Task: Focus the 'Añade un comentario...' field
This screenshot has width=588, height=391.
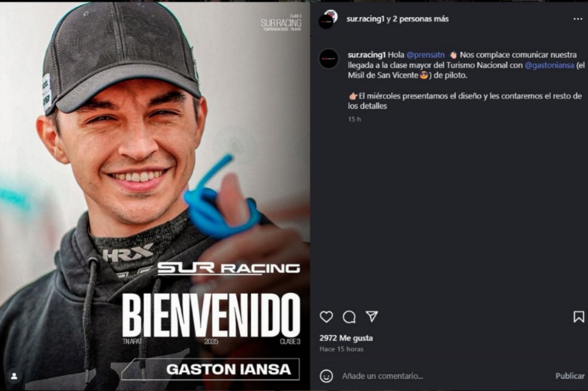Action: pos(382,376)
